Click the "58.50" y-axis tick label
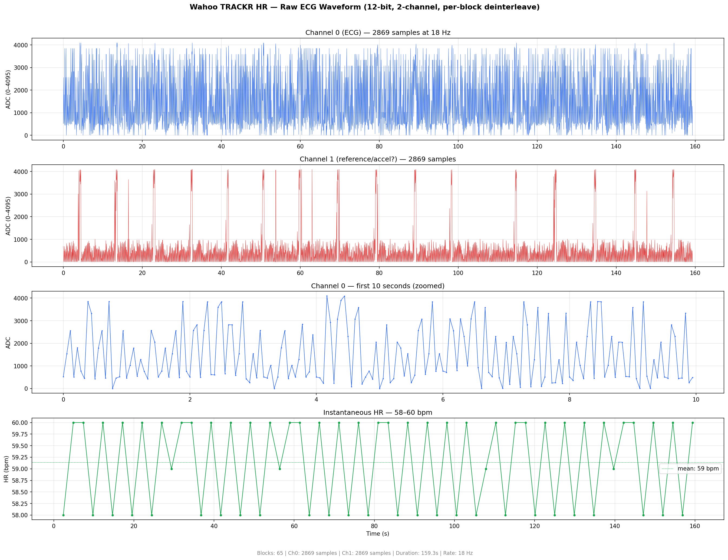The height and width of the screenshot is (560, 728). click(21, 492)
